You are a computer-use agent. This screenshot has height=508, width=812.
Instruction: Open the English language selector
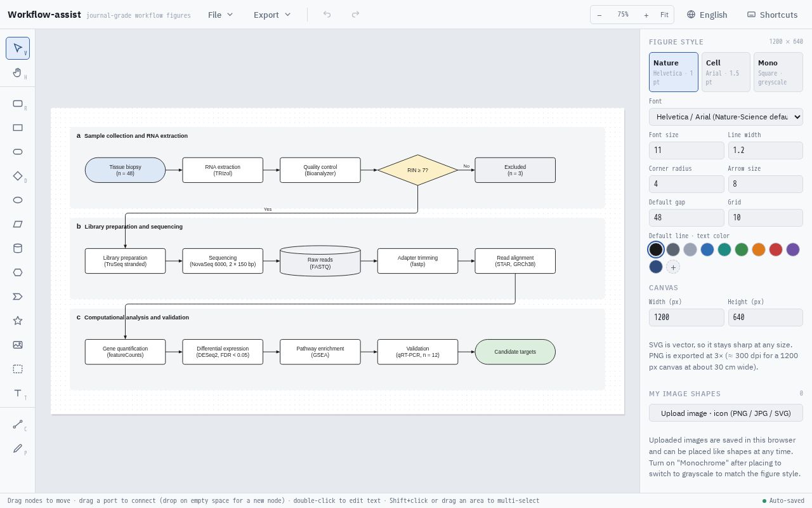[x=707, y=15]
